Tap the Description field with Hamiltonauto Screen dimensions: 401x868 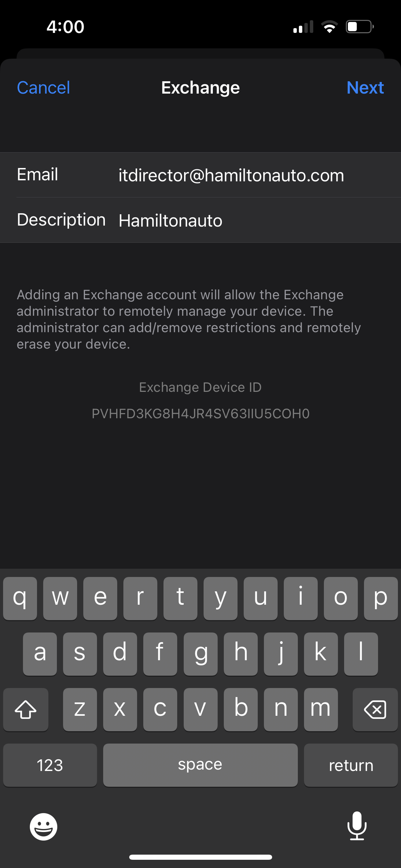tap(200, 220)
